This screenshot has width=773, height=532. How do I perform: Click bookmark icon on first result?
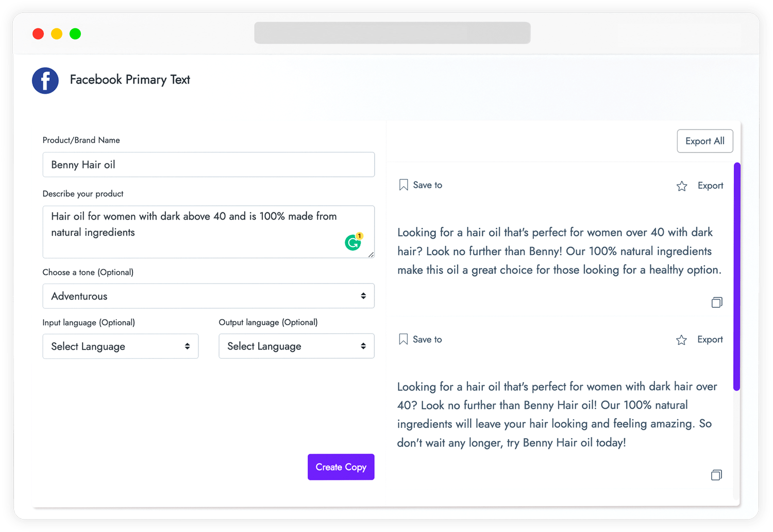click(404, 185)
